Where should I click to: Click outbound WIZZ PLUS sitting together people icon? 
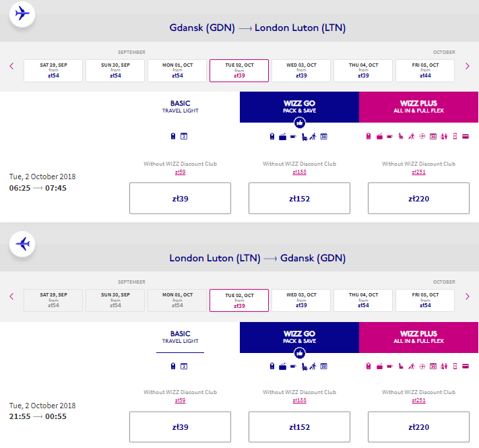444,136
